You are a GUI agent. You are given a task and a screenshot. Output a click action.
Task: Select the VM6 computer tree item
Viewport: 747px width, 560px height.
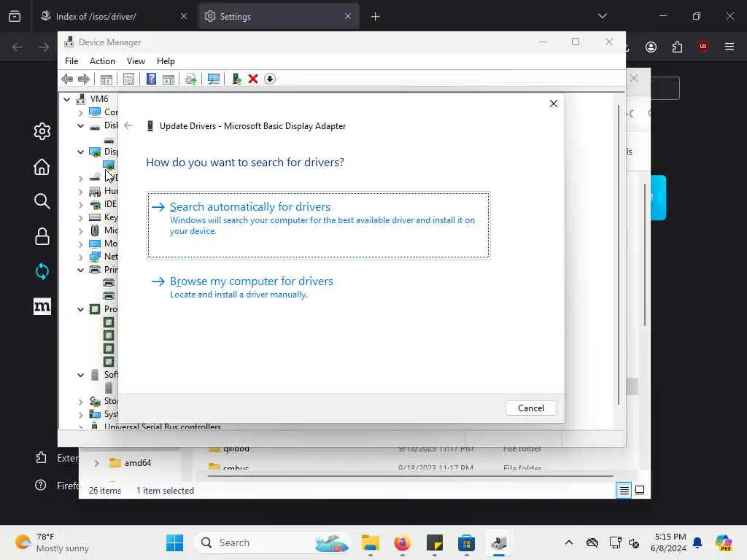point(99,99)
